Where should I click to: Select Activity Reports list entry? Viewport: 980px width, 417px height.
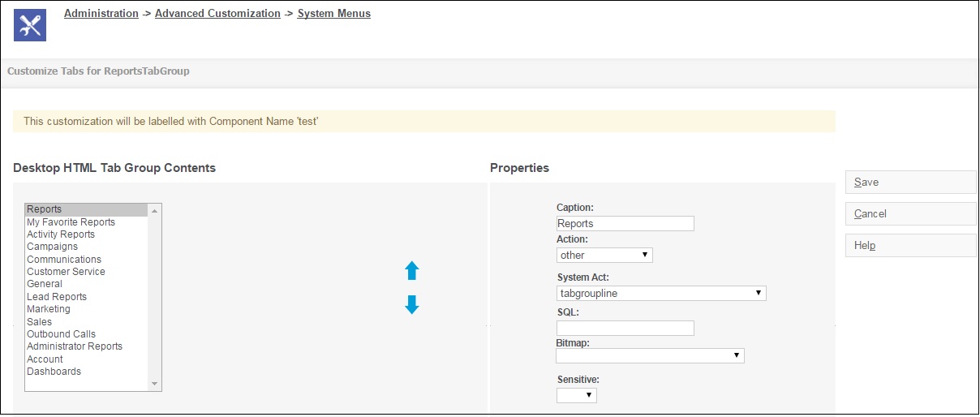[x=61, y=234]
